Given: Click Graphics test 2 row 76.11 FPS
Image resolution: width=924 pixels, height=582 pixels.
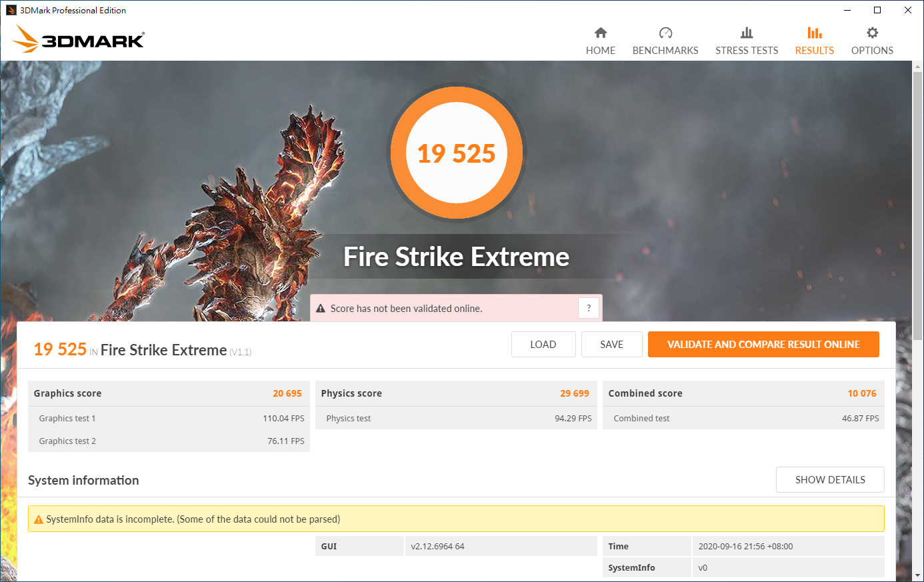Looking at the screenshot, I should pos(169,441).
